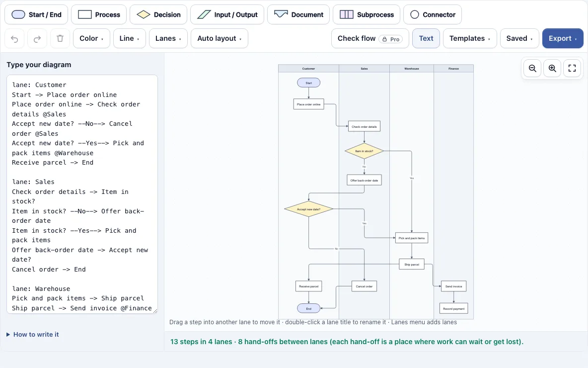Run Check flow Pro feature
The image size is (588, 368).
pos(370,38)
